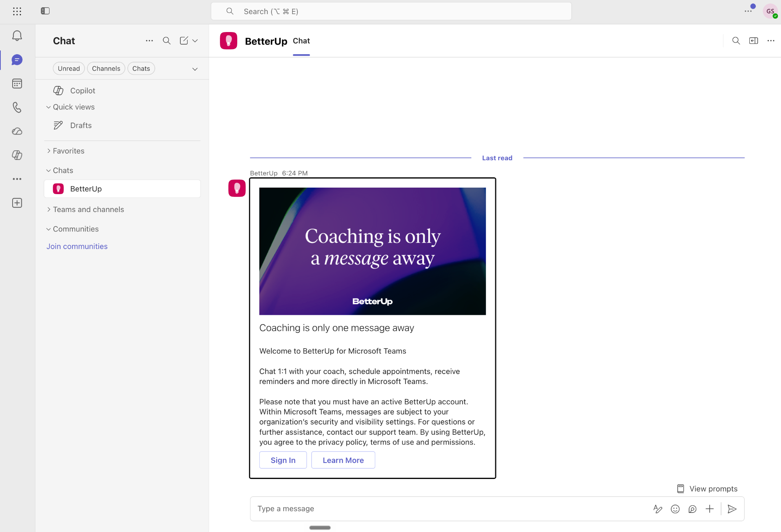Open more options in chat header
The width and height of the screenshot is (781, 532).
771,41
